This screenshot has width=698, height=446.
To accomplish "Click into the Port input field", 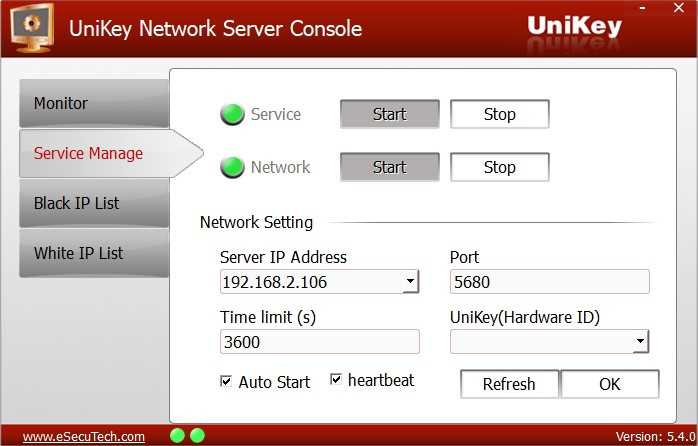I will [549, 282].
